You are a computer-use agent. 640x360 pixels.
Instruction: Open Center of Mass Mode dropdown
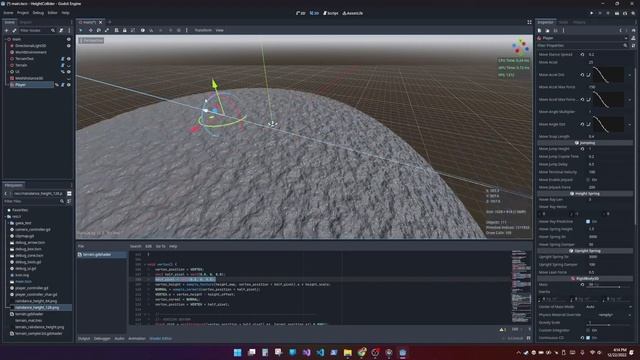[610, 307]
